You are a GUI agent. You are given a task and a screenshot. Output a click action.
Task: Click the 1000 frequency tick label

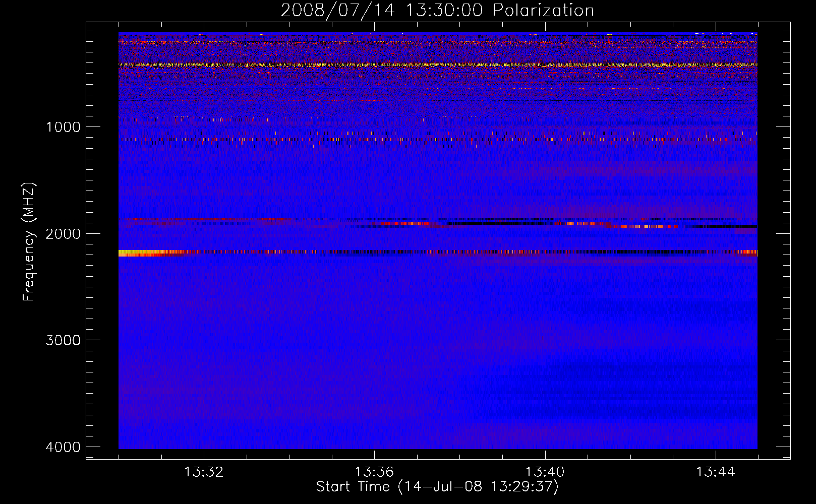[63, 127]
